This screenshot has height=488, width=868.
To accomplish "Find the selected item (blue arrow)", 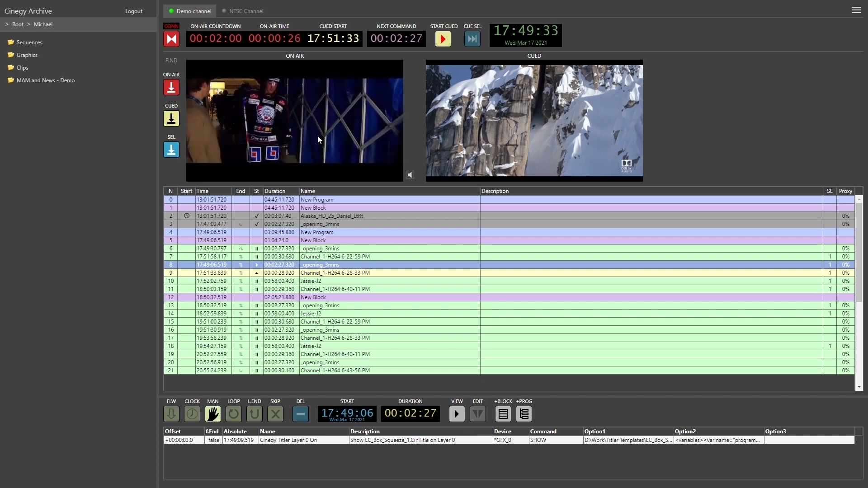I will pos(171,150).
